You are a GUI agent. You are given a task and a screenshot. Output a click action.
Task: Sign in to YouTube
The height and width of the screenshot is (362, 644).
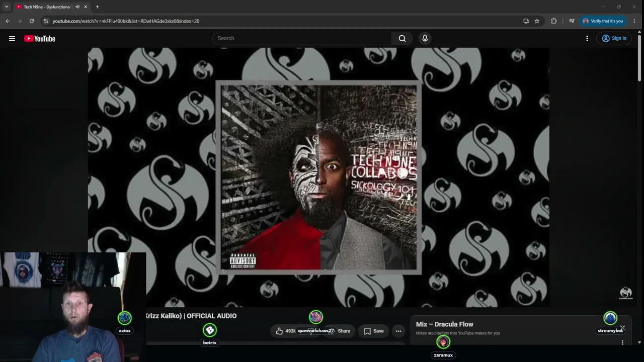coord(614,38)
